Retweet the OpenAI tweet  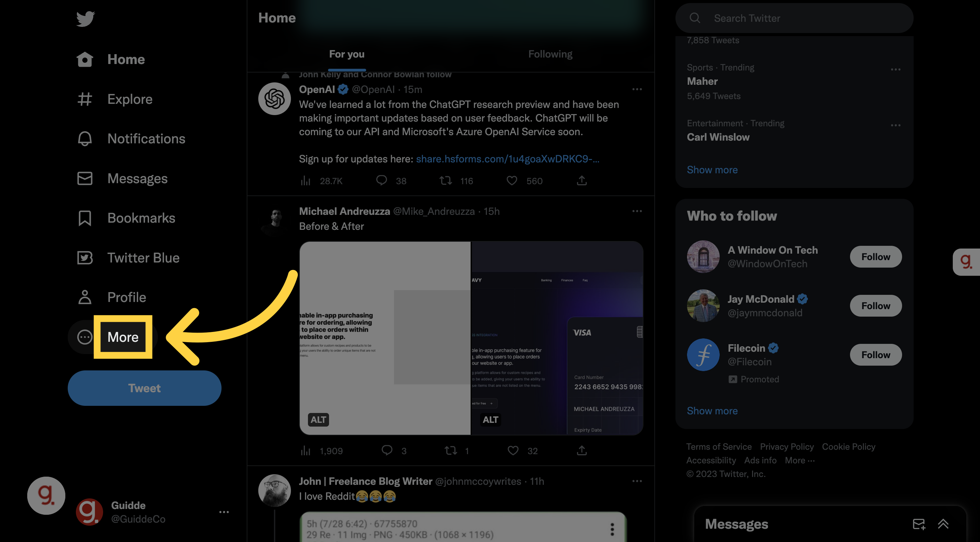[445, 181]
